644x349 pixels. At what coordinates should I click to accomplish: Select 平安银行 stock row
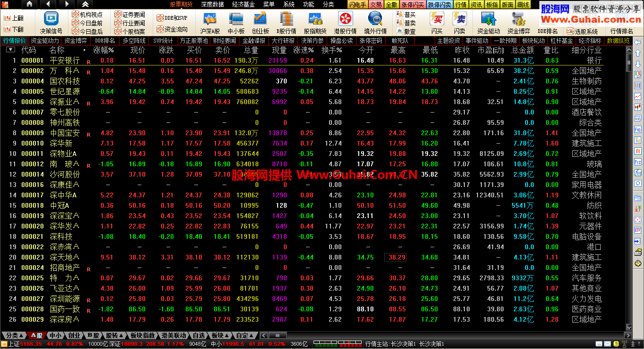(x=302, y=60)
